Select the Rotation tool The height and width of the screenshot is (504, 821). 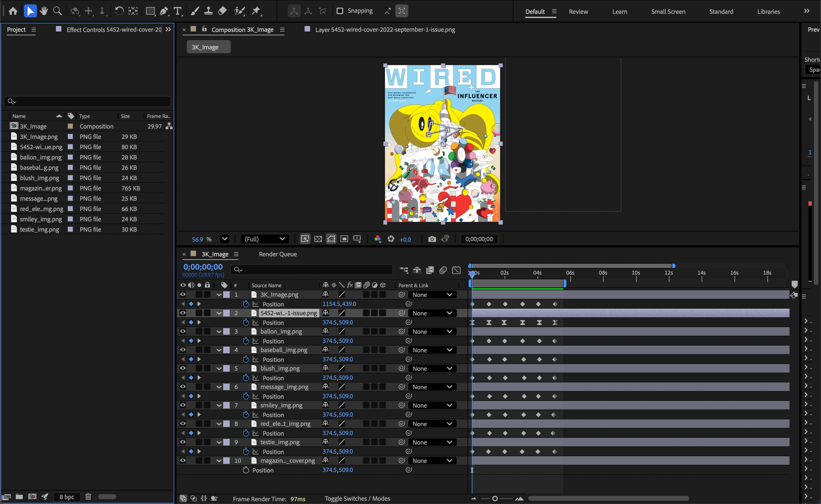point(119,11)
